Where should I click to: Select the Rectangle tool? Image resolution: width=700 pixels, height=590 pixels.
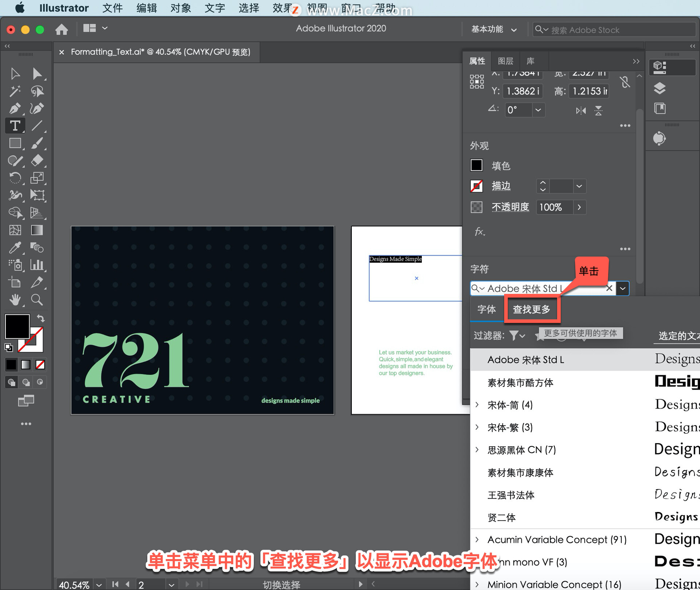pos(15,143)
